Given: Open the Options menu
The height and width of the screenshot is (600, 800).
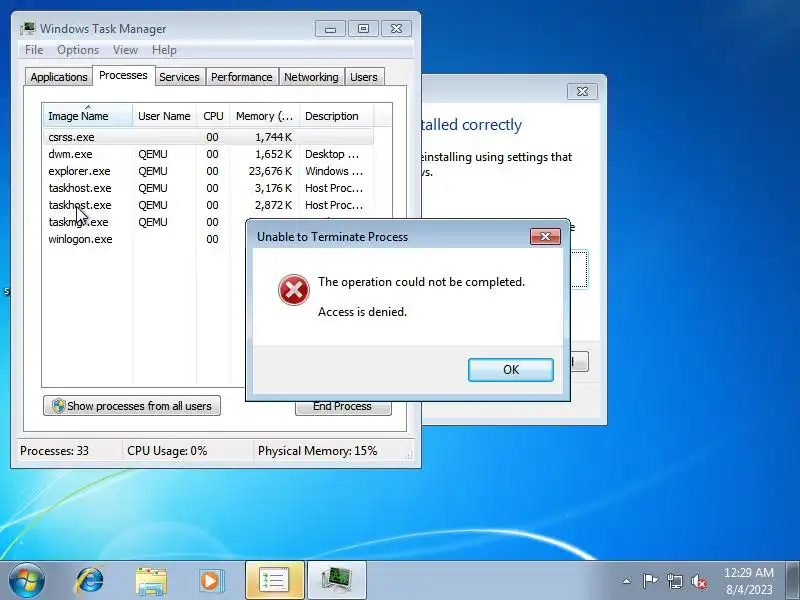Looking at the screenshot, I should (x=78, y=50).
